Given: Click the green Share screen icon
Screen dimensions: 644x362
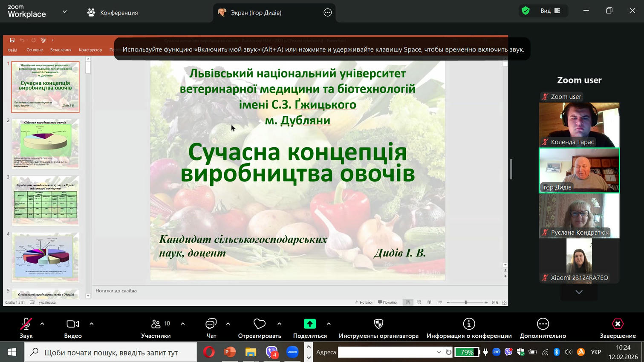Looking at the screenshot, I should click(x=310, y=324).
